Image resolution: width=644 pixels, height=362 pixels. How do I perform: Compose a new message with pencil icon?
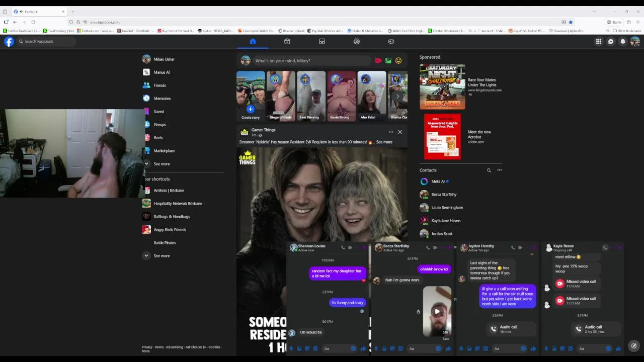point(634,346)
